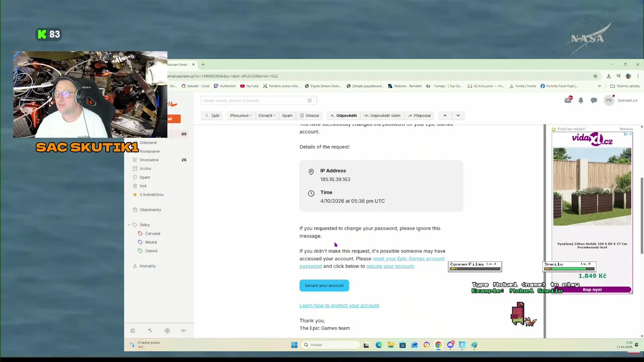This screenshot has width=644, height=362.
Task: Open the mail envelope notification icon
Action: click(568, 100)
